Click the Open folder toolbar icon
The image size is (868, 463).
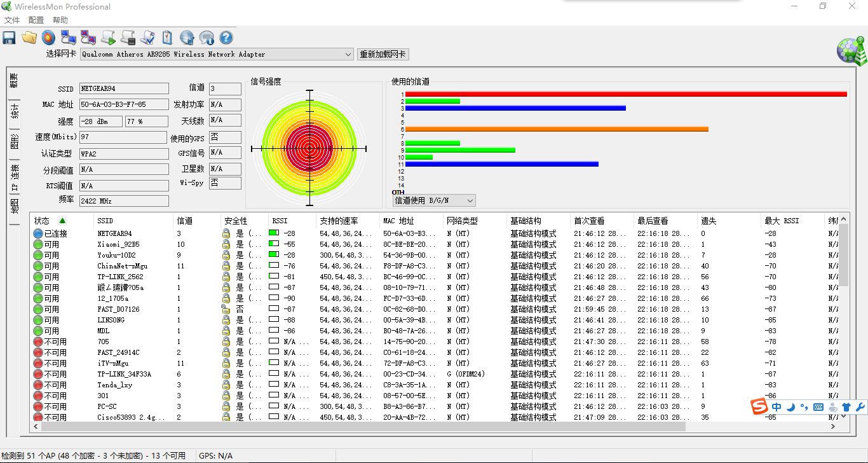click(29, 38)
